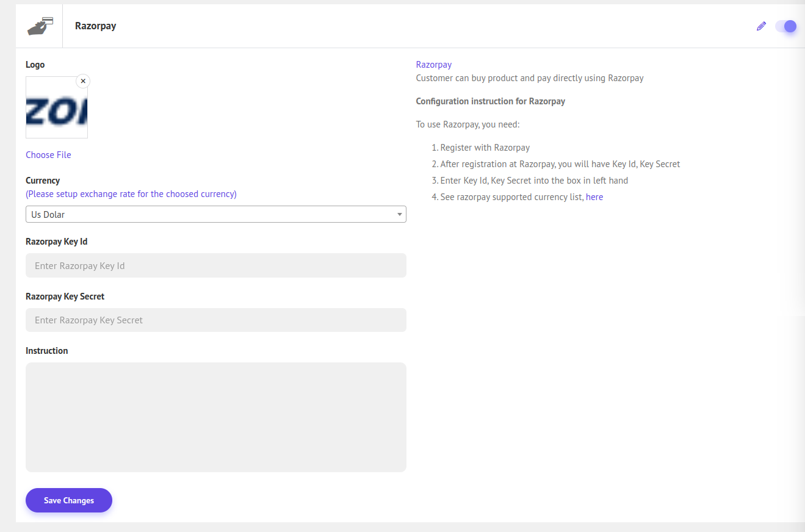Screen dimensions: 805x532
Task: Open the Us Dolar currency dropdown
Action: pyautogui.click(x=208, y=214)
